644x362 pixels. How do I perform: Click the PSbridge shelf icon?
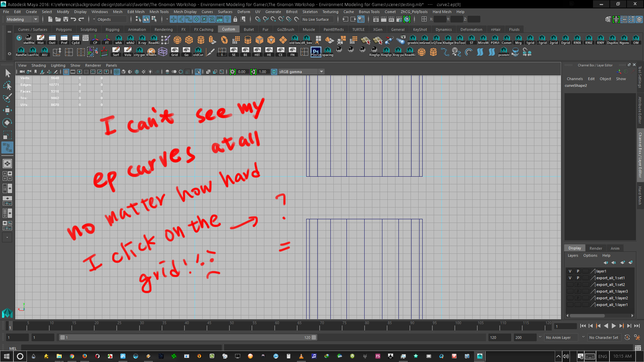316,52
